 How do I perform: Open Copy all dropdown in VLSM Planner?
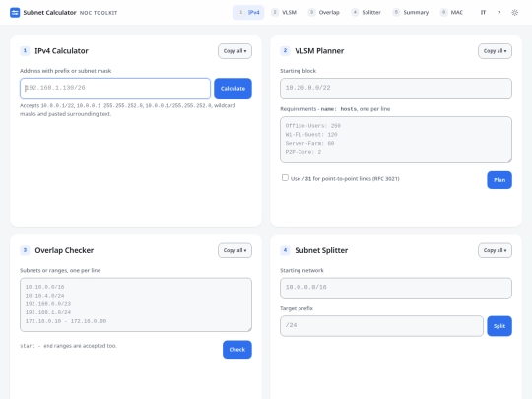[x=495, y=51]
